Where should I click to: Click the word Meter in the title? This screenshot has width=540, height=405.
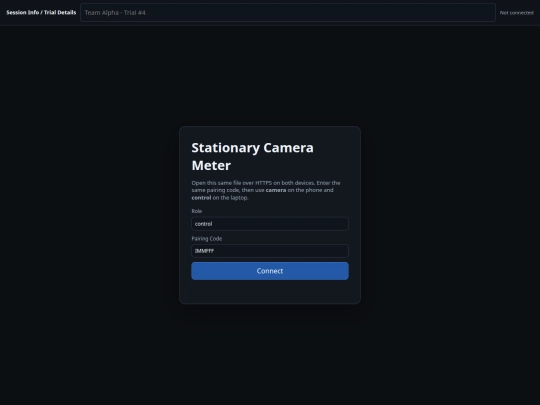[211, 166]
